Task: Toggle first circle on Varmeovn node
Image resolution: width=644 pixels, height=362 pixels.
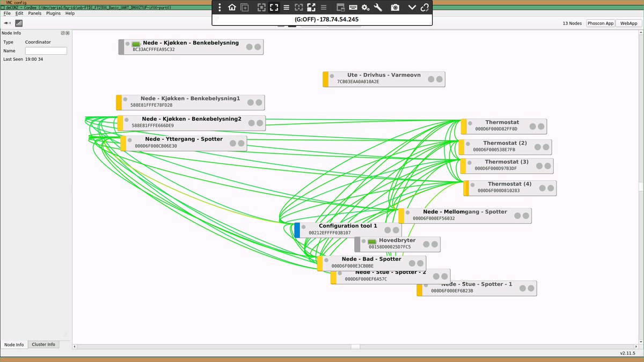Action: pyautogui.click(x=431, y=79)
